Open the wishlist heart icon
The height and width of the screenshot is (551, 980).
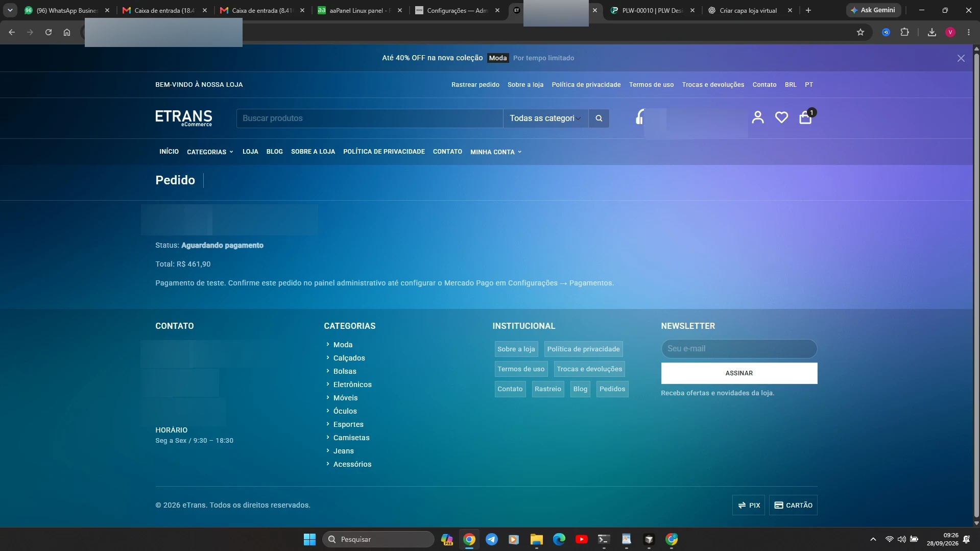pos(781,117)
